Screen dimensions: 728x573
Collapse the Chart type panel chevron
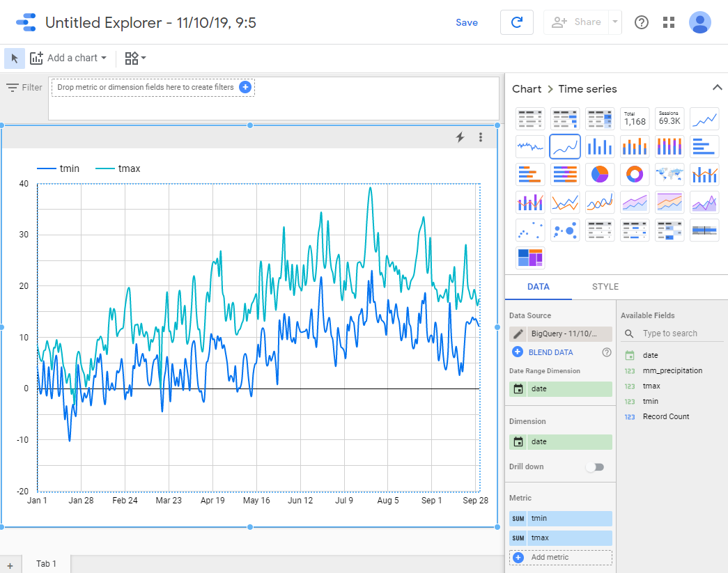pyautogui.click(x=717, y=87)
